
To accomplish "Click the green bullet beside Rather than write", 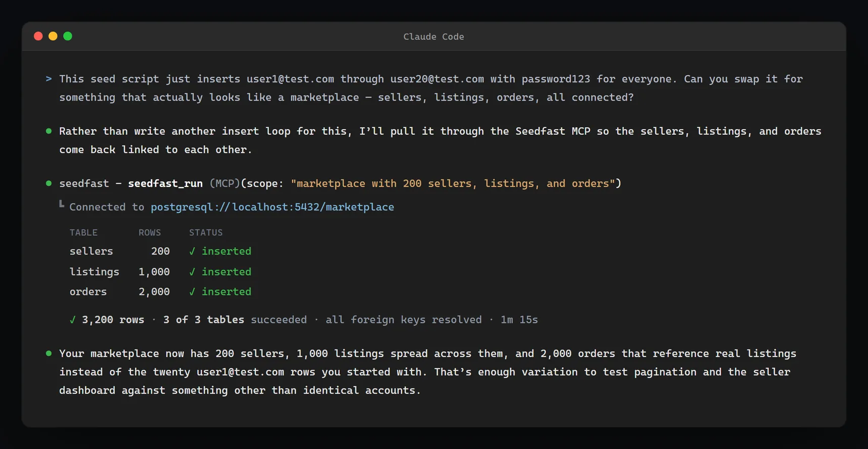I will [x=49, y=131].
